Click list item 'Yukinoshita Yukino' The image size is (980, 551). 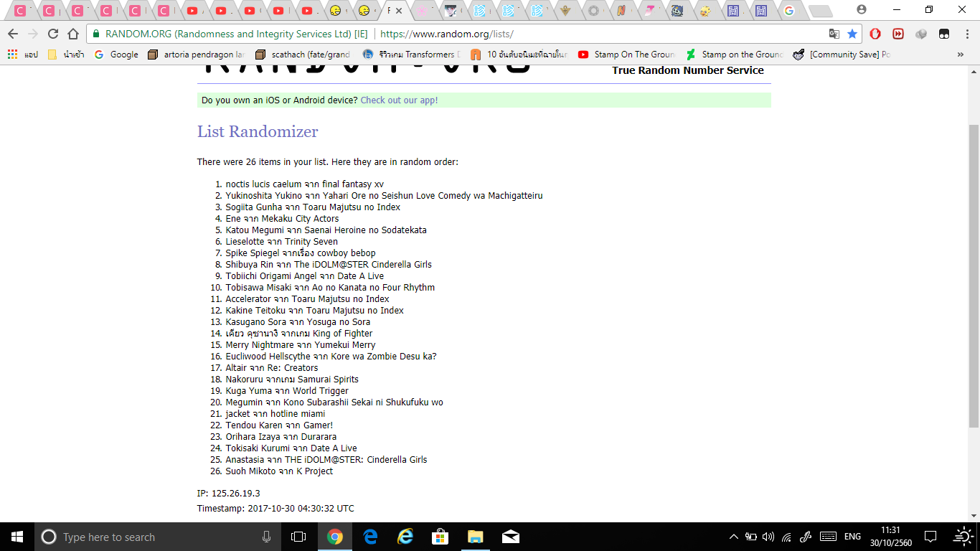tap(384, 196)
